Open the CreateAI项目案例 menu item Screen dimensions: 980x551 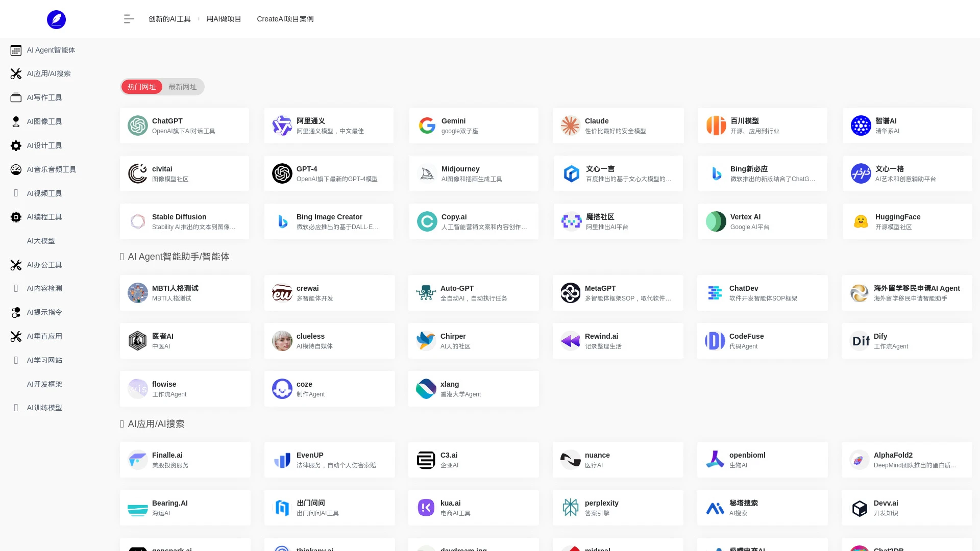pos(285,19)
